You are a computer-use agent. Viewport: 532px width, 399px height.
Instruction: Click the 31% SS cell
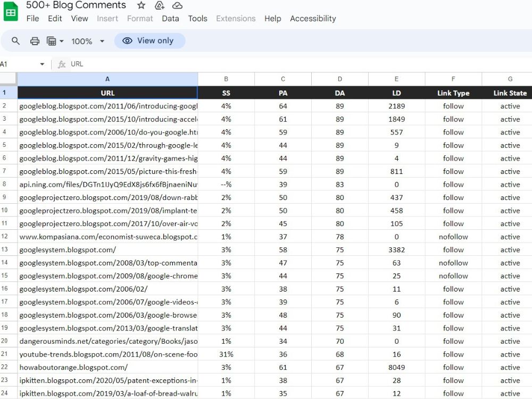pyautogui.click(x=226, y=354)
